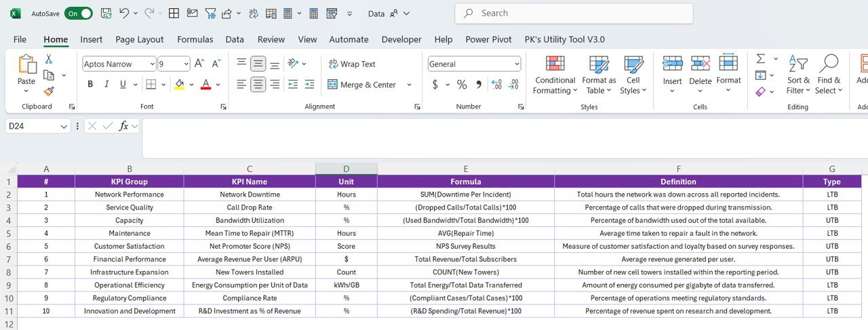Click the Sort & Filter button
This screenshot has height=330, width=868.
[x=797, y=75]
